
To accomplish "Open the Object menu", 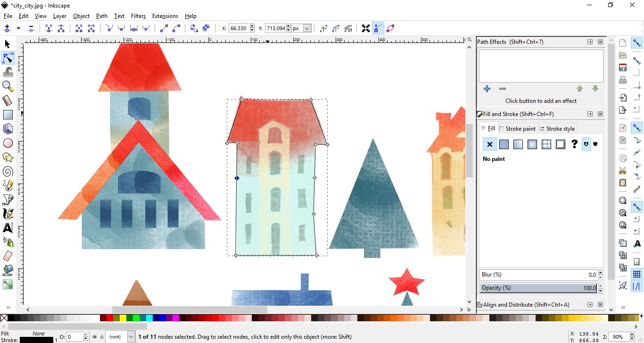I will pos(81,16).
